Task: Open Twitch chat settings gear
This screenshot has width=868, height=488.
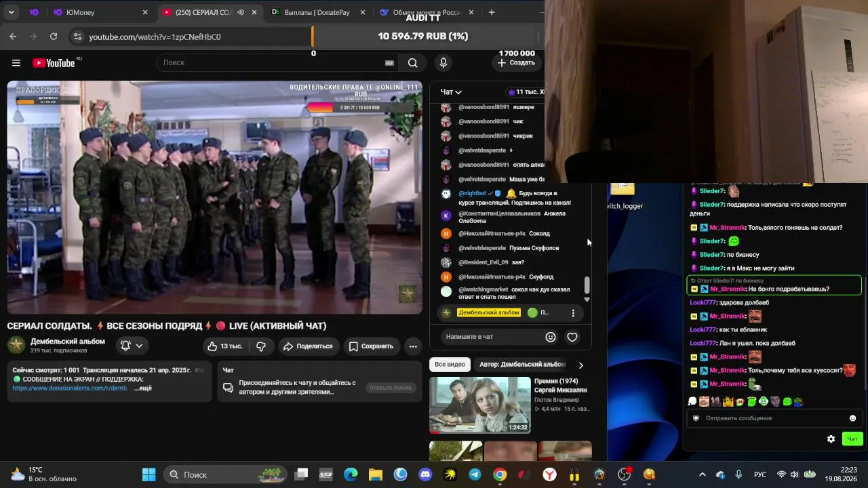Action: (831, 439)
